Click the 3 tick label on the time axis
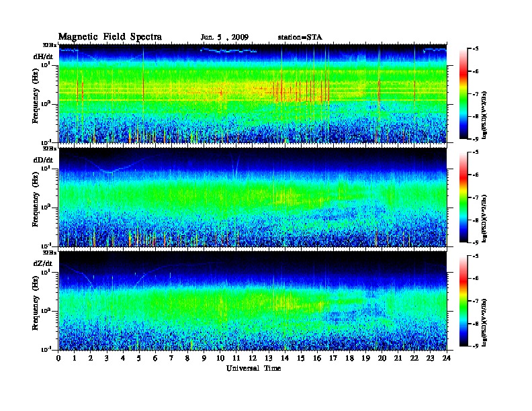The height and width of the screenshot is (411, 532). [x=107, y=359]
